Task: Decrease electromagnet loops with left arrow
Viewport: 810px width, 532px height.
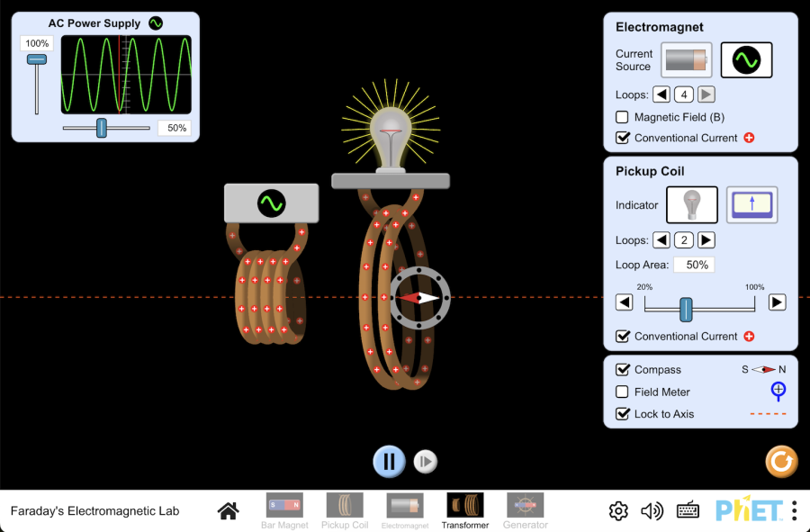Action: tap(661, 94)
